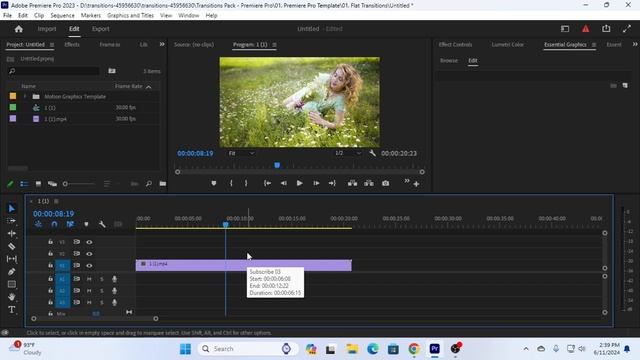Select the Ripple Edit tool
This screenshot has height=360, width=640.
coord(12,233)
